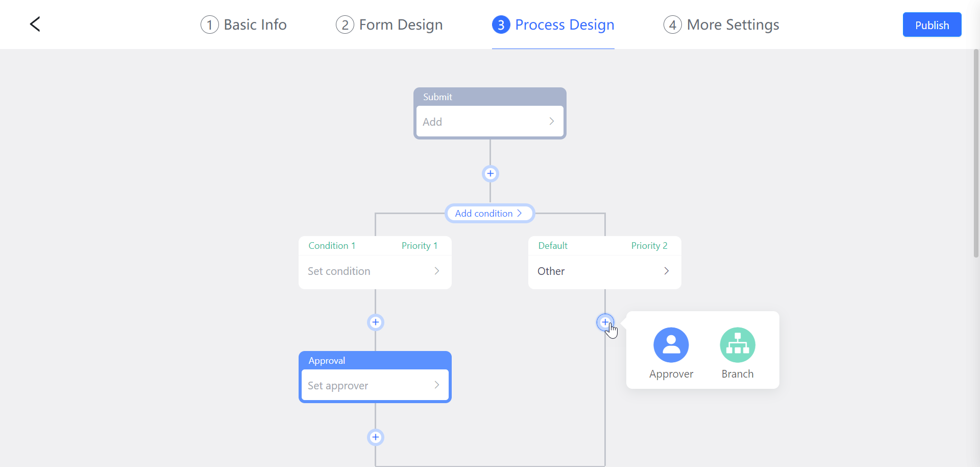Image resolution: width=980 pixels, height=467 pixels.
Task: Click the Add condition button
Action: [484, 213]
